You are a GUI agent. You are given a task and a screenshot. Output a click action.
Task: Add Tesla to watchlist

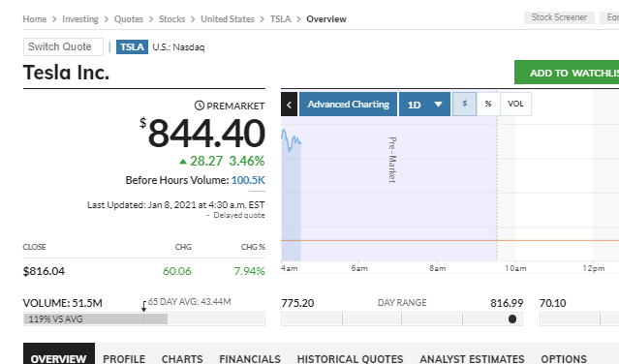[x=567, y=73]
